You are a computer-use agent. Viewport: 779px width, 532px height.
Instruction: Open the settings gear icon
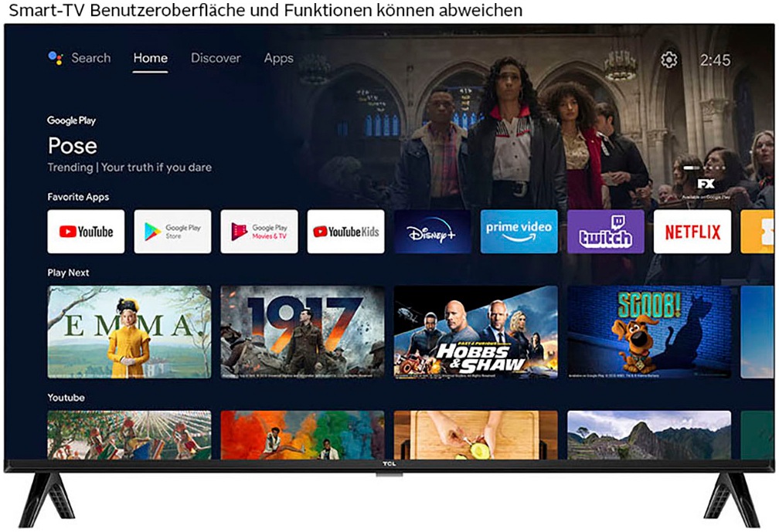(668, 59)
